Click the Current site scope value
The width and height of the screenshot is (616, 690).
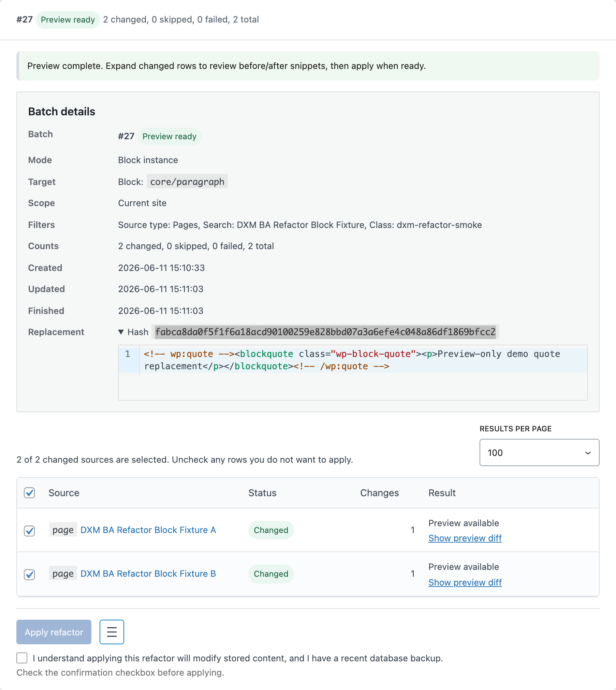[142, 203]
